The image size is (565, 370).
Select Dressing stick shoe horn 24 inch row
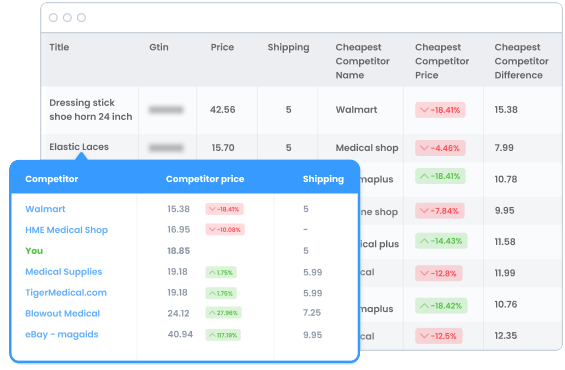coord(301,110)
